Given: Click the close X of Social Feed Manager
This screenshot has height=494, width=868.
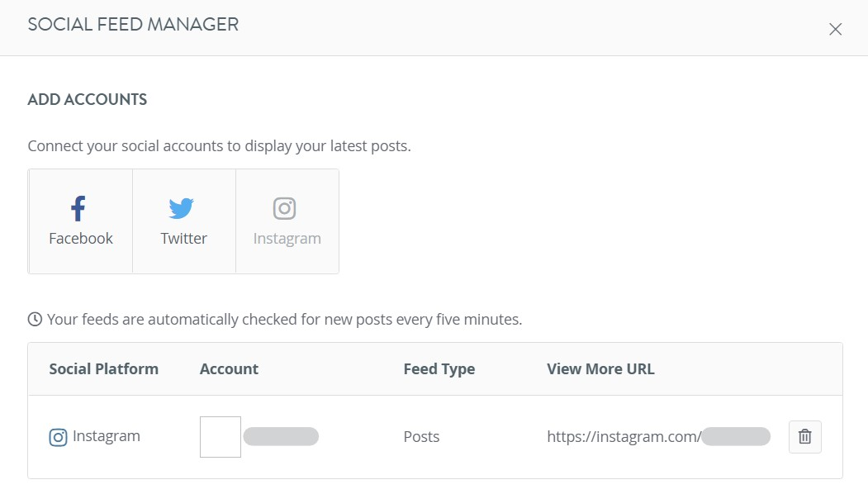Looking at the screenshot, I should coord(835,29).
